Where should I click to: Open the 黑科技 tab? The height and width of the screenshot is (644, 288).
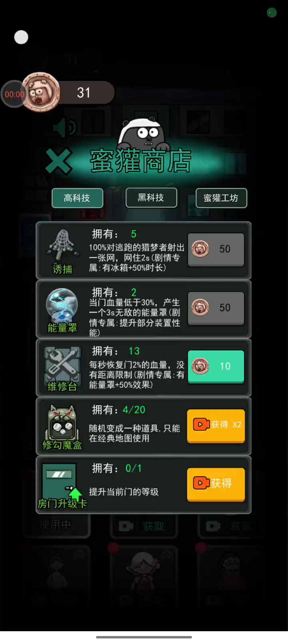[151, 198]
